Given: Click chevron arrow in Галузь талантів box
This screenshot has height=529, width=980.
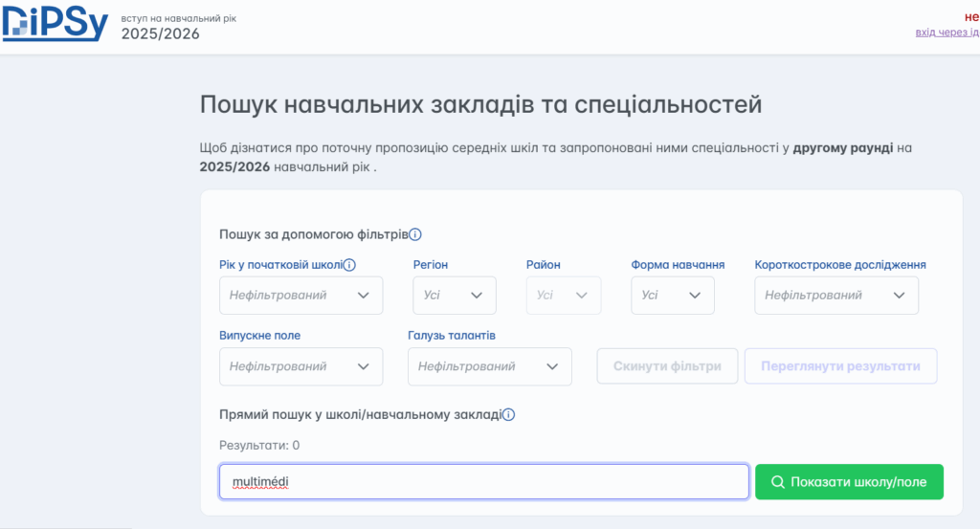Looking at the screenshot, I should click(x=552, y=366).
